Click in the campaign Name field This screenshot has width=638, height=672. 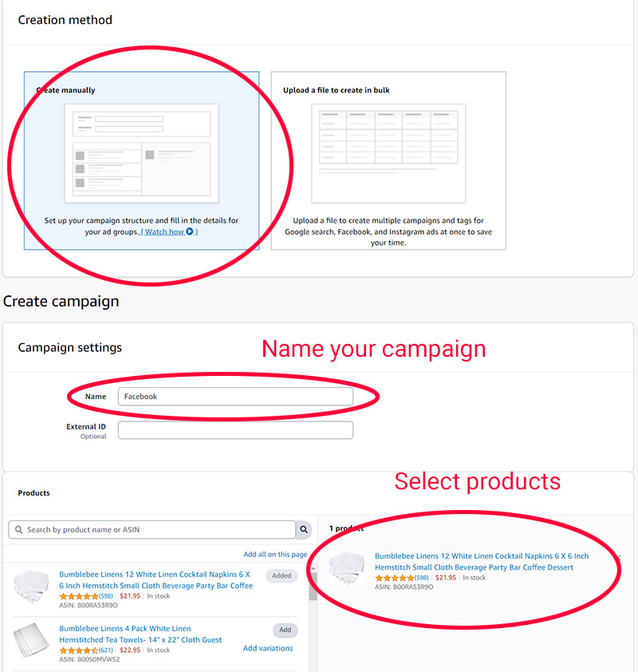click(235, 397)
